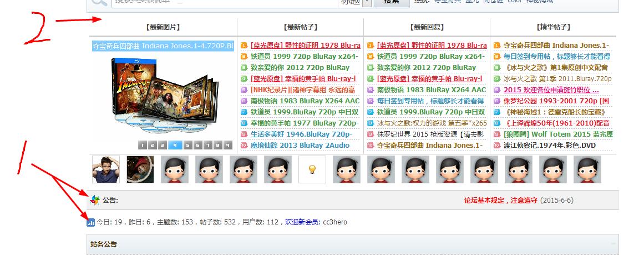This screenshot has width=644, height=255.
Task: Switch the slideshow to image 5
Action: tap(187, 145)
